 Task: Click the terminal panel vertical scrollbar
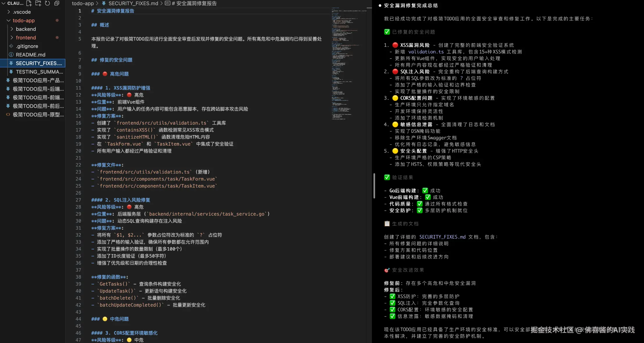374,186
